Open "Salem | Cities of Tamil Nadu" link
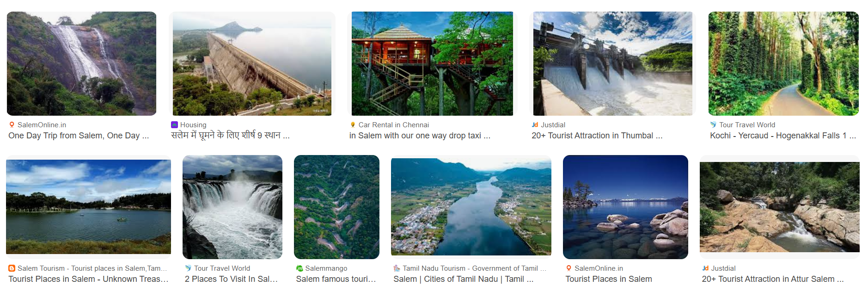 click(x=463, y=279)
